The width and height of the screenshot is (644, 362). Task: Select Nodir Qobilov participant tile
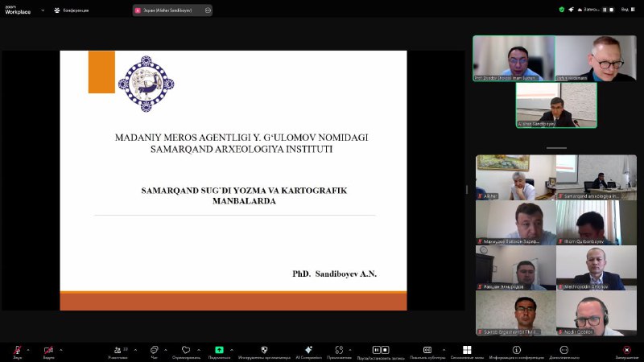597,313
